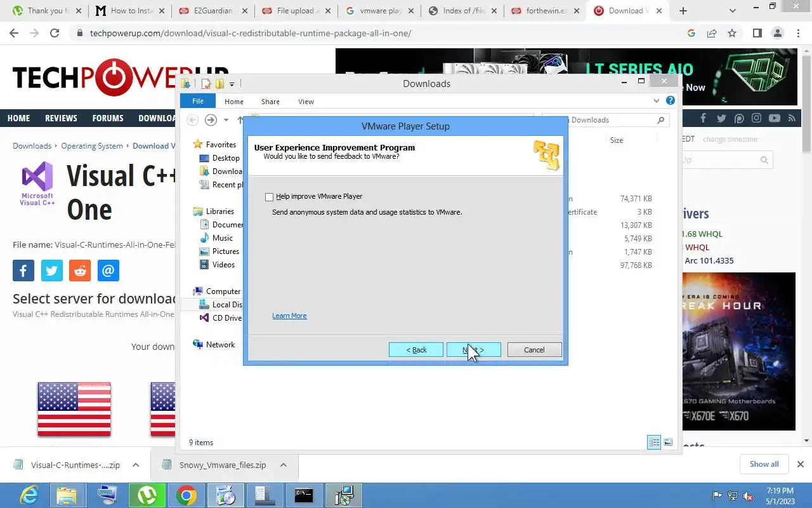Bookmark this page with the star icon

(732, 33)
